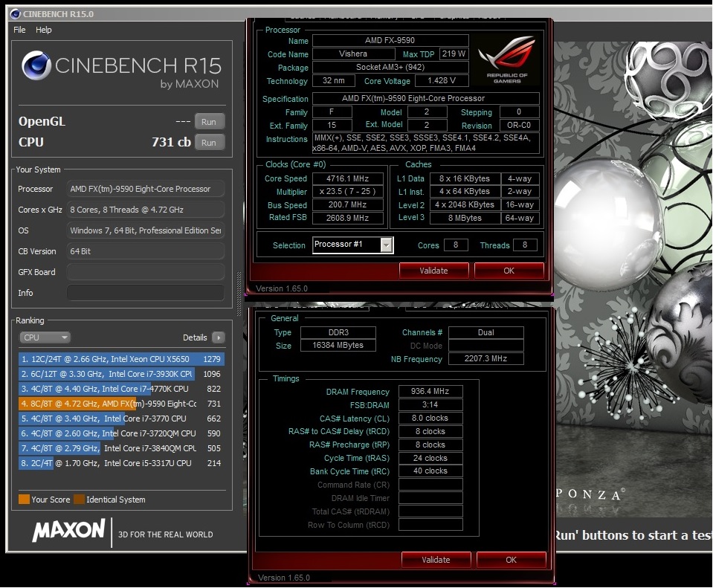Viewport: 713px width, 588px height.
Task: Click the Multiplier x 23.5 value
Action: [x=347, y=192]
